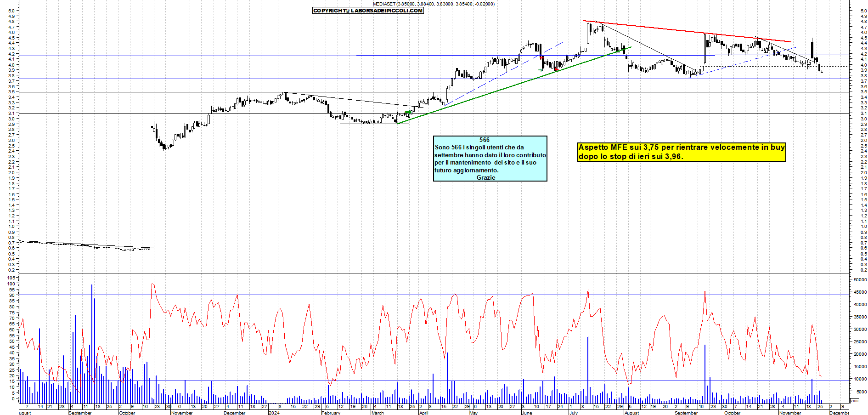Viewport: 868px width, 415px height.
Task: Click the '2024' year label on time axis
Action: click(x=274, y=413)
